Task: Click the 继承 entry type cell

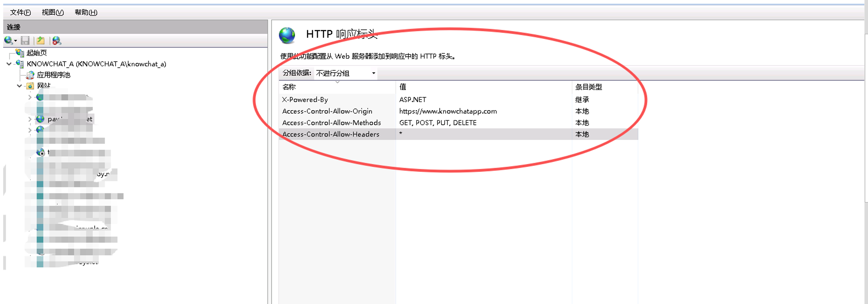Action: tap(582, 100)
